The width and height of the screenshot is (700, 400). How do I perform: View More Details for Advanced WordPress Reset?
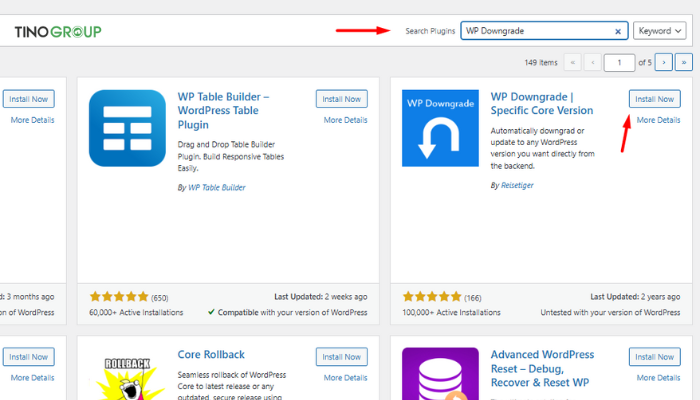tap(658, 378)
